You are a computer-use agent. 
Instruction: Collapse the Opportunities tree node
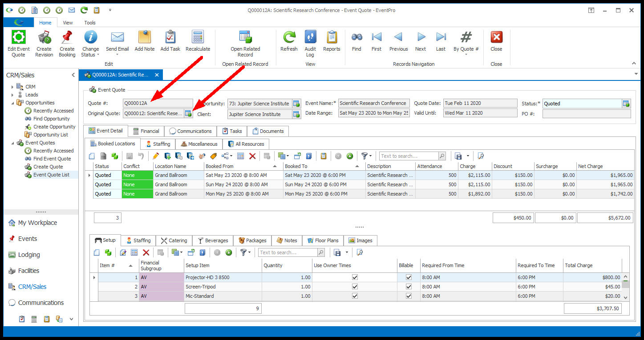pos(12,103)
